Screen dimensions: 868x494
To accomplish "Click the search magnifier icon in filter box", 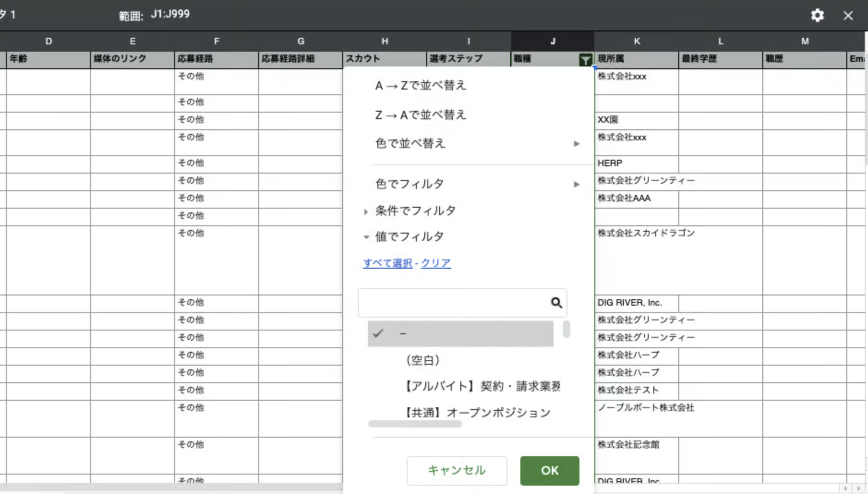I will coord(556,302).
